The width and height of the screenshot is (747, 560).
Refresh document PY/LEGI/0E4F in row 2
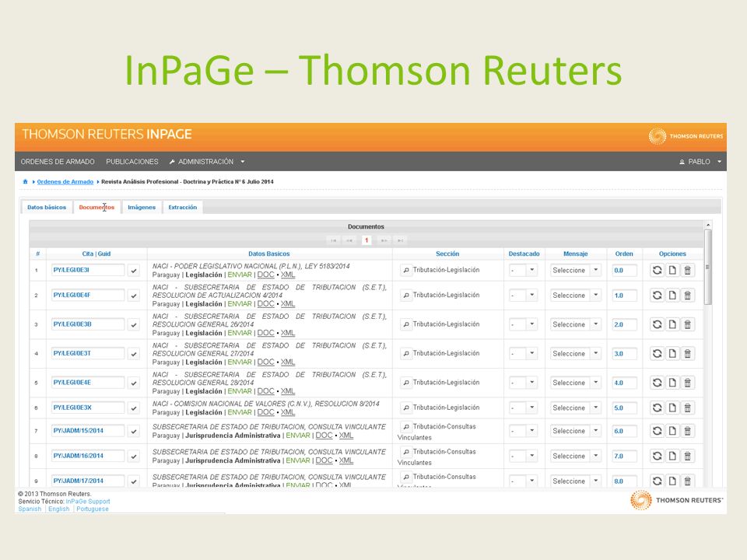[657, 296]
